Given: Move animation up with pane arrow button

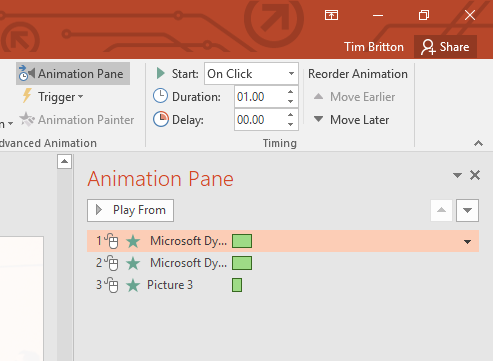Looking at the screenshot, I should pos(441,210).
